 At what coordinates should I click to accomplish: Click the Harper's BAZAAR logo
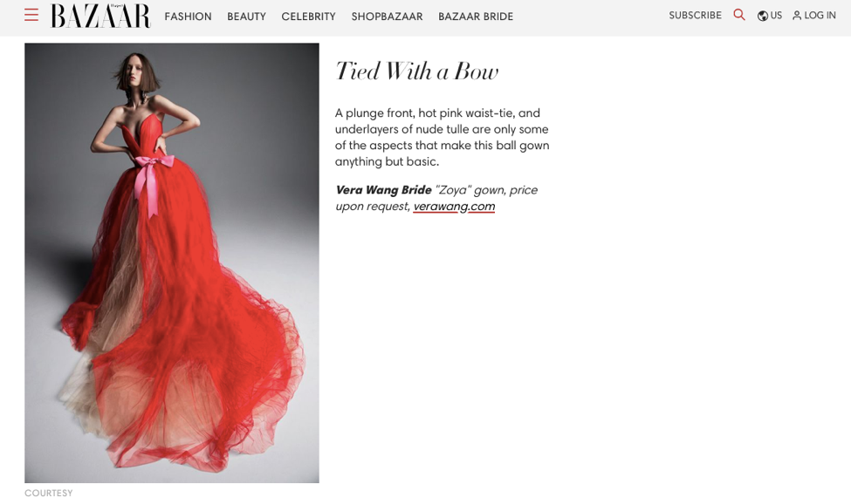[x=100, y=16]
